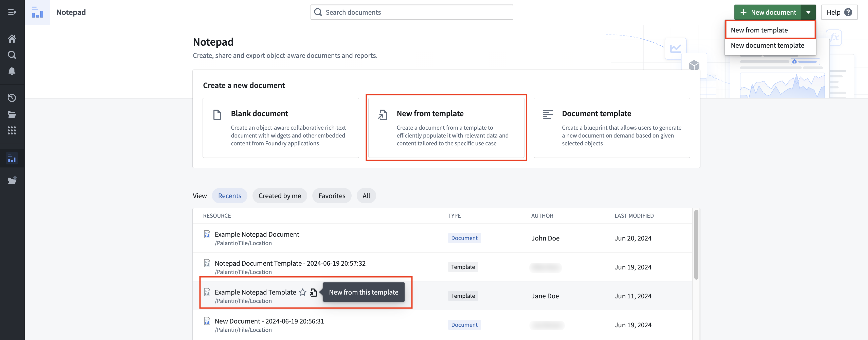Focus the Search documents field
This screenshot has height=340, width=868.
(411, 12)
